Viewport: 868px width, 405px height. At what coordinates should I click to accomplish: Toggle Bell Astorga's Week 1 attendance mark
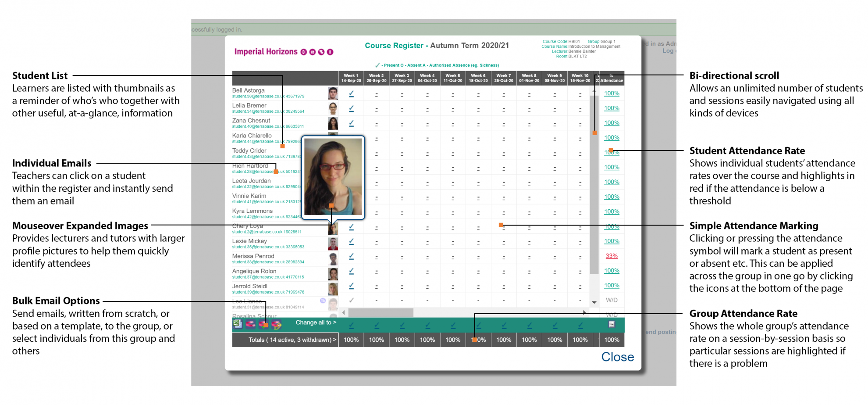coord(351,93)
